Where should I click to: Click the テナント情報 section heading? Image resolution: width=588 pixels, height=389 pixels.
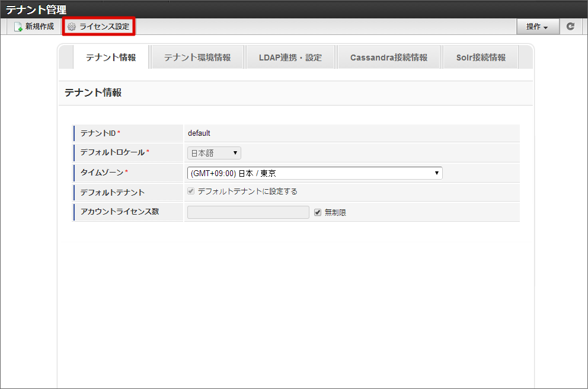(93, 93)
